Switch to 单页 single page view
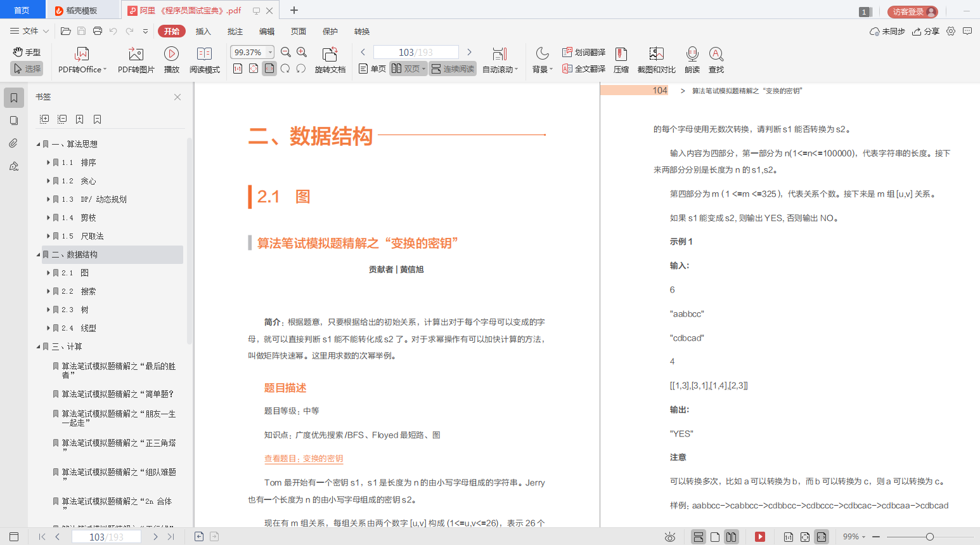This screenshot has height=545, width=980. [x=372, y=69]
